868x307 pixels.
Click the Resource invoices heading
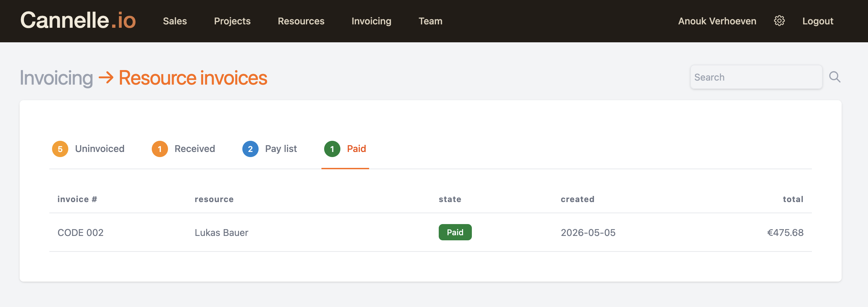(x=193, y=78)
